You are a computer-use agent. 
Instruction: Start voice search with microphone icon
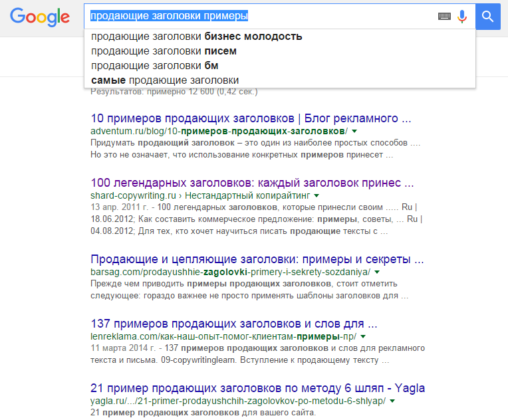pos(462,16)
